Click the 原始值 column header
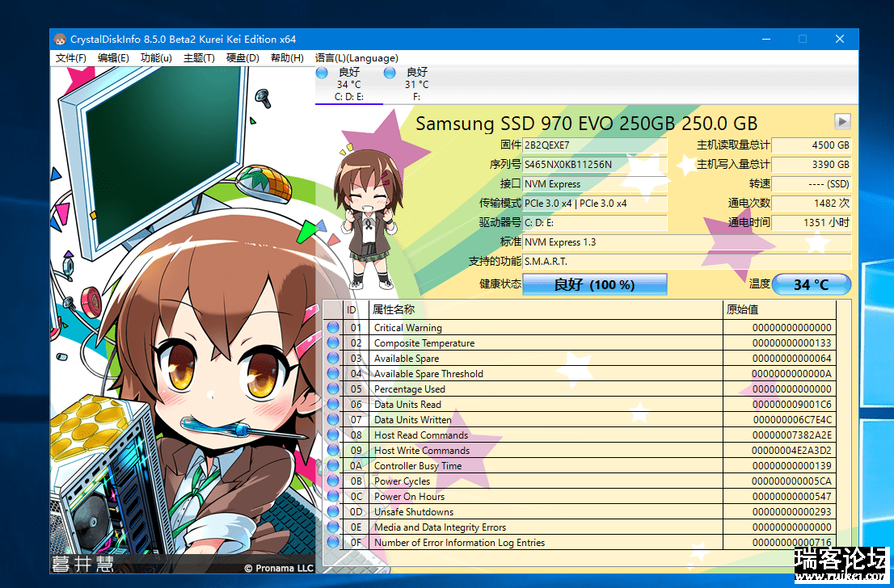The image size is (894, 588). coord(779,310)
